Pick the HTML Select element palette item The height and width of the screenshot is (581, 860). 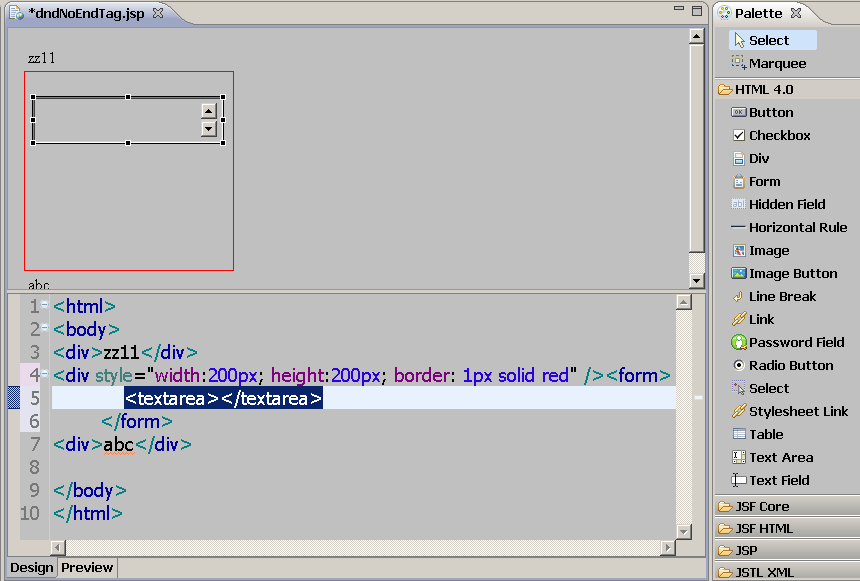760,388
